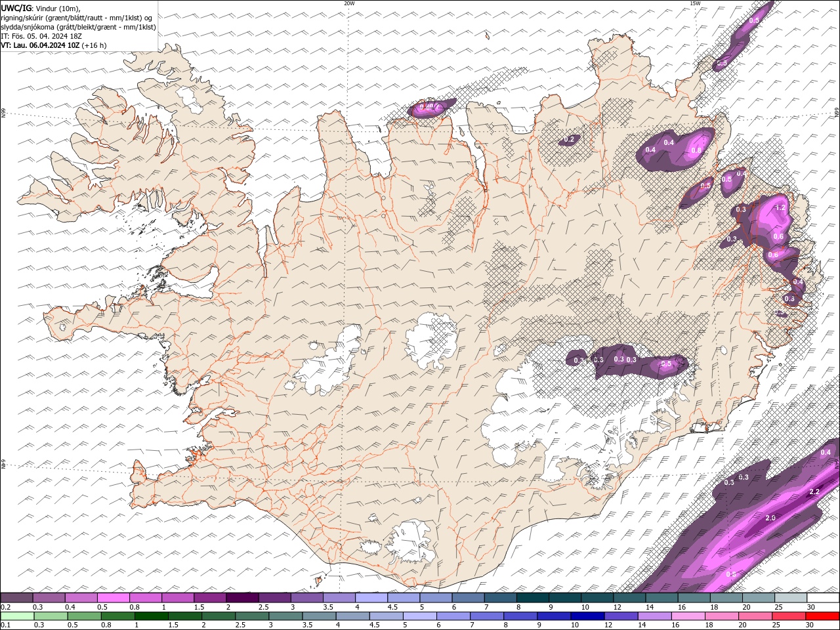Click the '0.1' label in lower legend scale
This screenshot has height=630, width=840.
pos(6,625)
